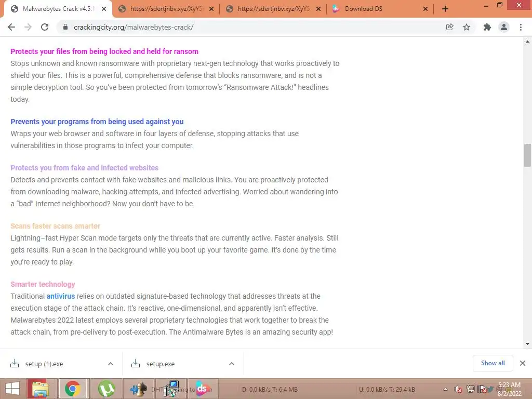The width and height of the screenshot is (532, 399).
Task: Click the page scrollbar thumb
Action: (x=527, y=155)
